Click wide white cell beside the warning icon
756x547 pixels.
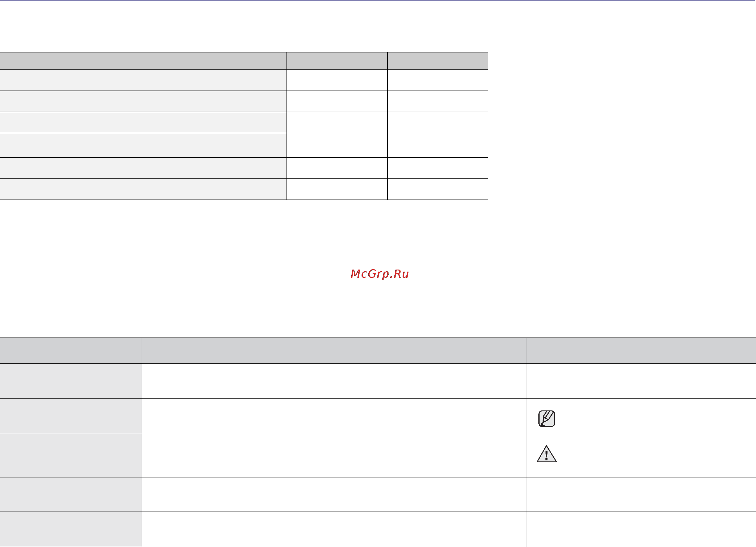334,455
